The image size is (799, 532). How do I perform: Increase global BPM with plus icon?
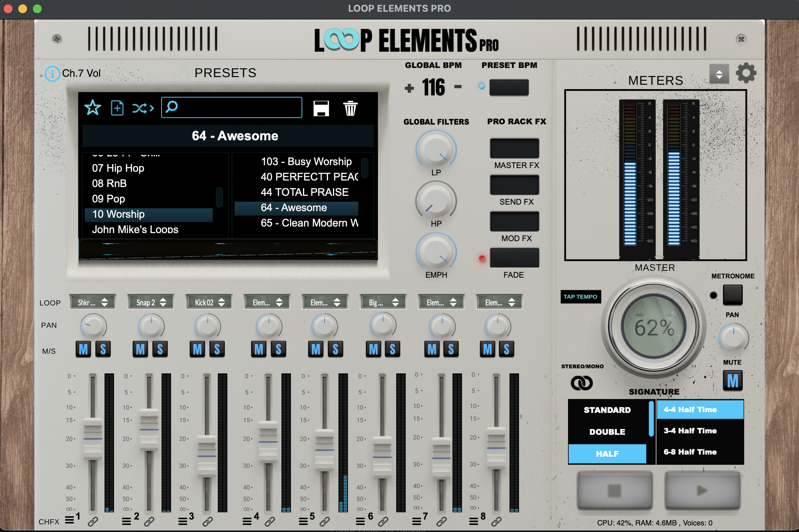click(409, 88)
